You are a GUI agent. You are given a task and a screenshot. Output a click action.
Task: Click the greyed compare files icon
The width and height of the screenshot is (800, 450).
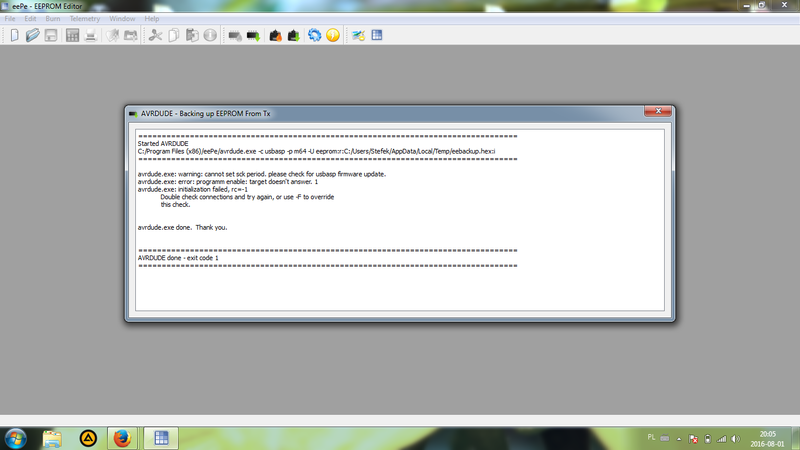coord(131,35)
